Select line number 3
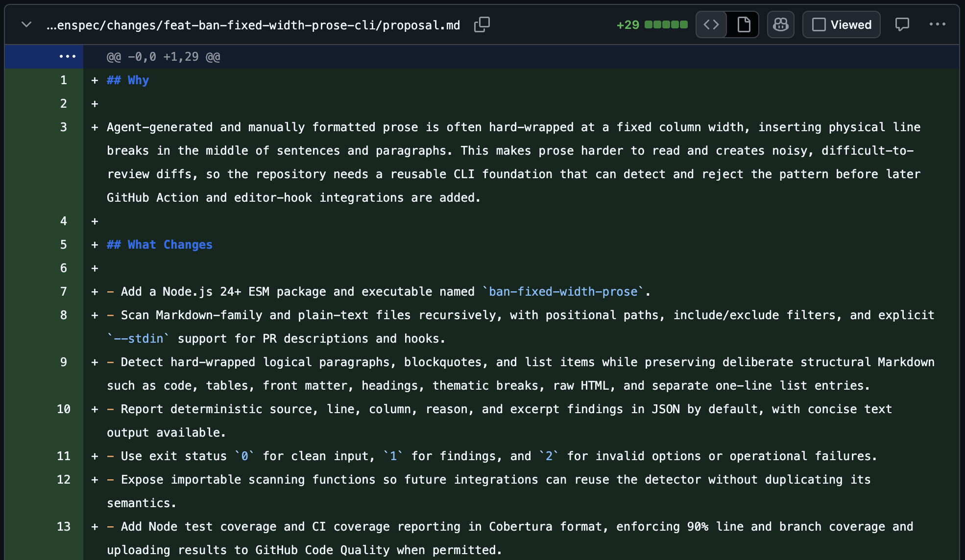This screenshot has width=965, height=560. 64,127
